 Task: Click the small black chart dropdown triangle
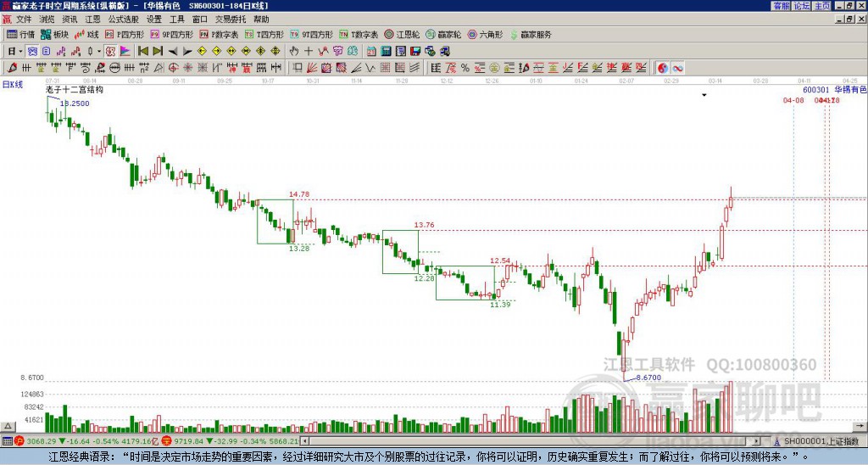pos(704,96)
